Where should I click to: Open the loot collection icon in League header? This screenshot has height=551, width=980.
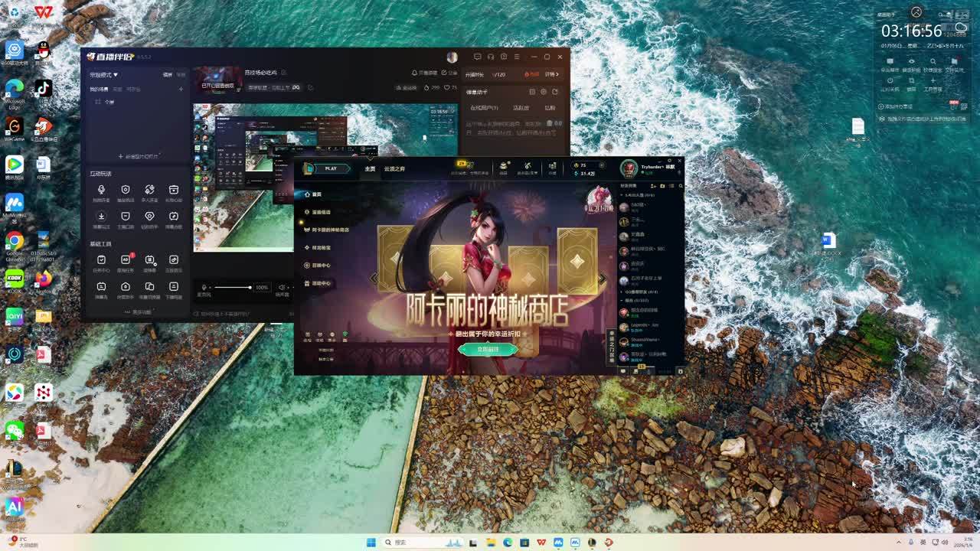tap(504, 168)
